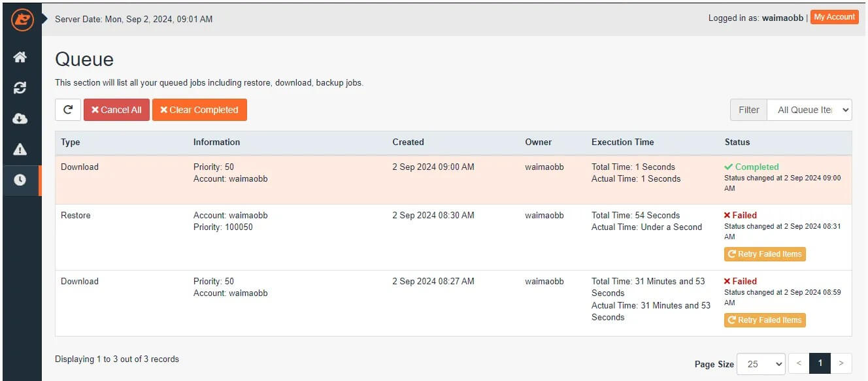Open the All Queue Items filter dropdown
This screenshot has height=381, width=868.
point(809,110)
